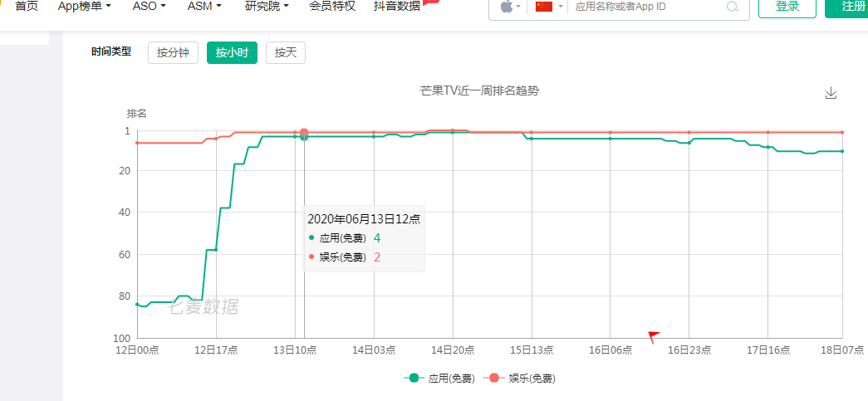
Task: Expand the App榜单 menu
Action: [84, 7]
